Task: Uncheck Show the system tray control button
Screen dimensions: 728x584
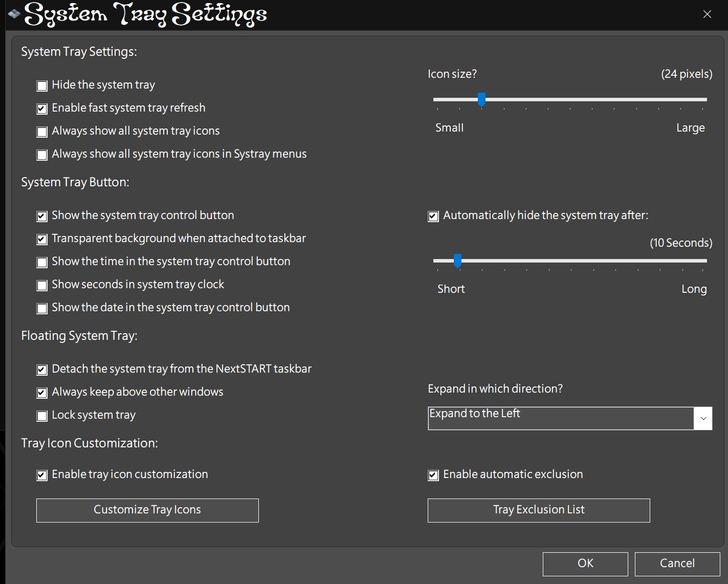Action: click(x=42, y=217)
